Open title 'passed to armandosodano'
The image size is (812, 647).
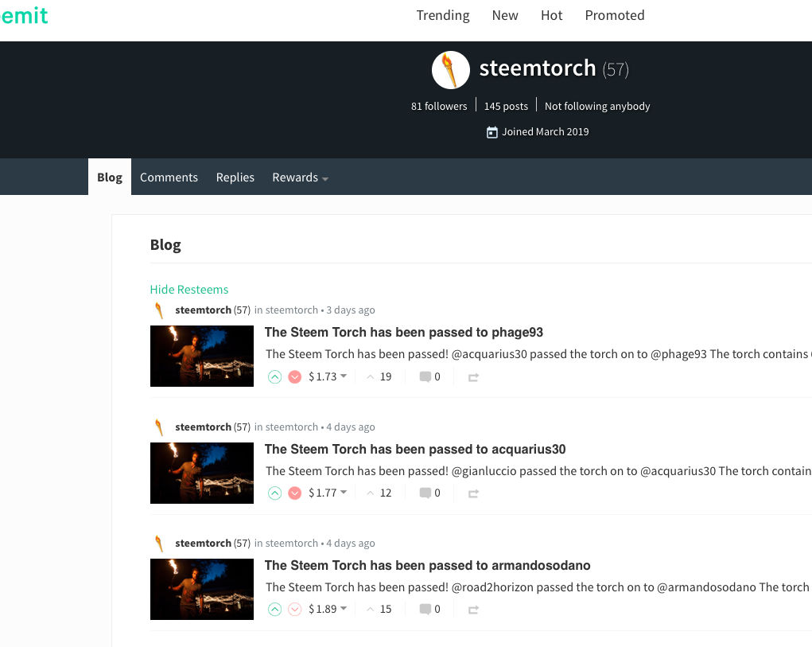(x=428, y=565)
